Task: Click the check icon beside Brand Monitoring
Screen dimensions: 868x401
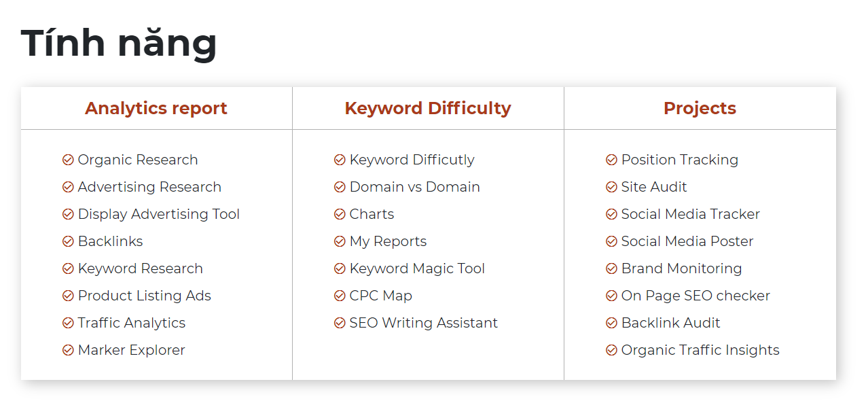Action: 611,268
